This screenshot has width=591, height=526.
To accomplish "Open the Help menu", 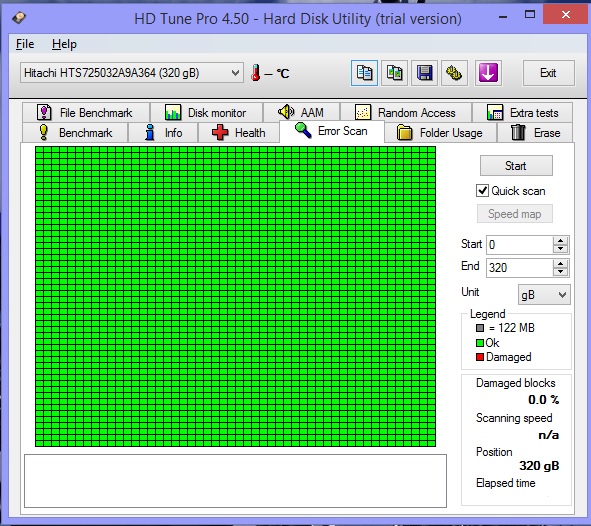I will click(x=64, y=44).
